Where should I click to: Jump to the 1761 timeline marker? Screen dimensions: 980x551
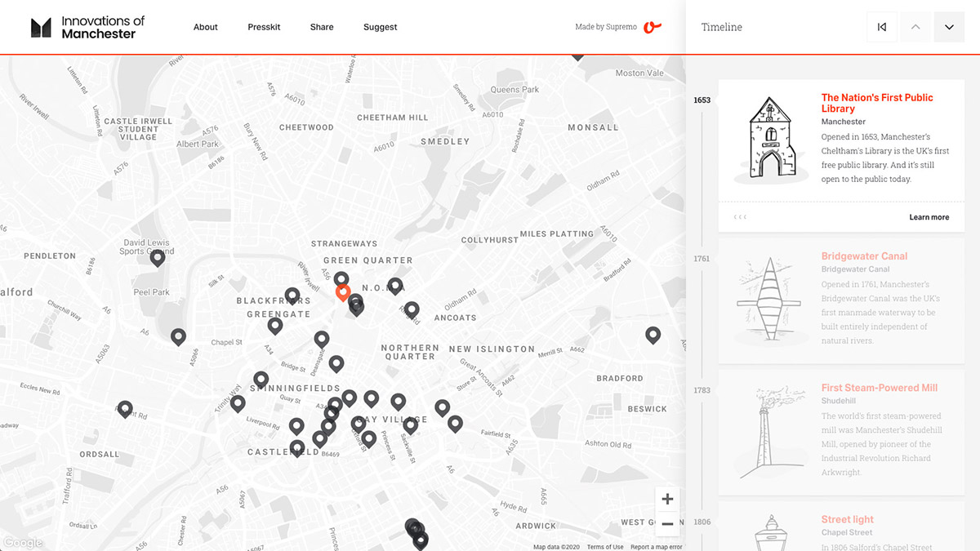click(702, 259)
